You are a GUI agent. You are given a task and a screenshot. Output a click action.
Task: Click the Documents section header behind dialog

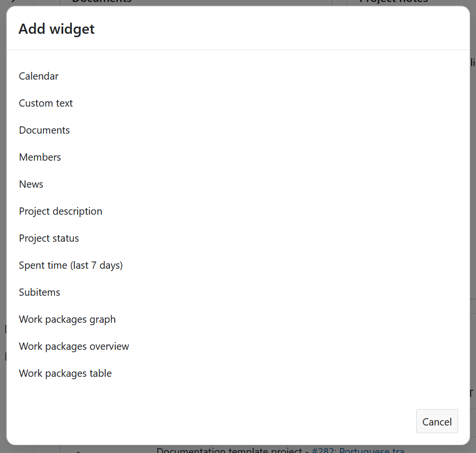click(101, 2)
